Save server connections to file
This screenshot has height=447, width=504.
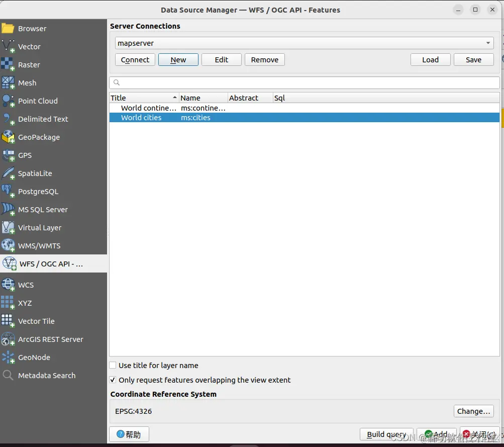pyautogui.click(x=473, y=60)
